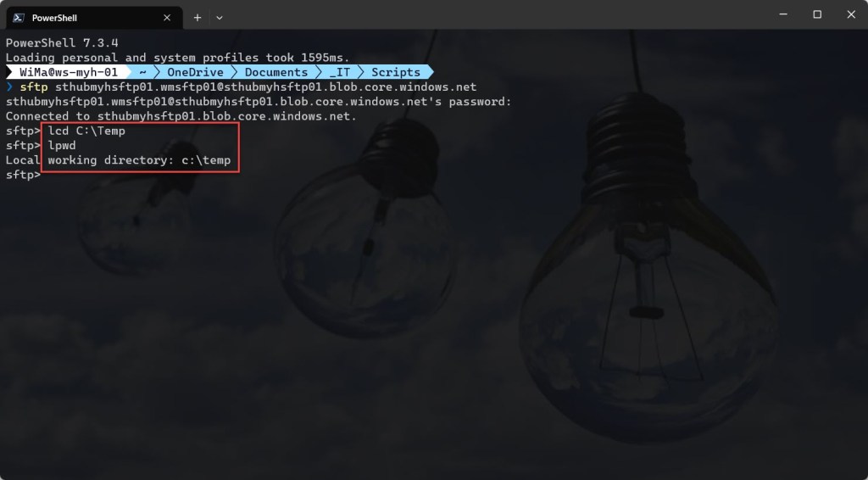Click the WiMa@ws-myh-01 prompt segment
The width and height of the screenshot is (868, 480).
[x=69, y=72]
